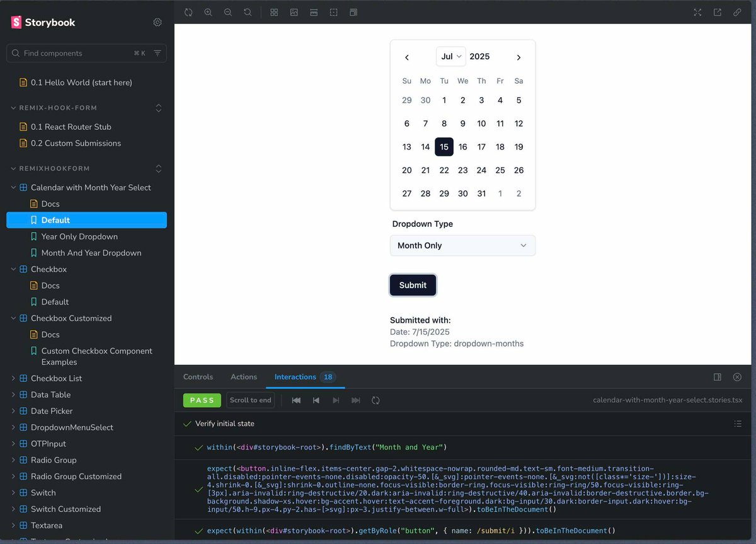756x544 pixels.
Task: Open the canvas in a new tab
Action: 717,12
